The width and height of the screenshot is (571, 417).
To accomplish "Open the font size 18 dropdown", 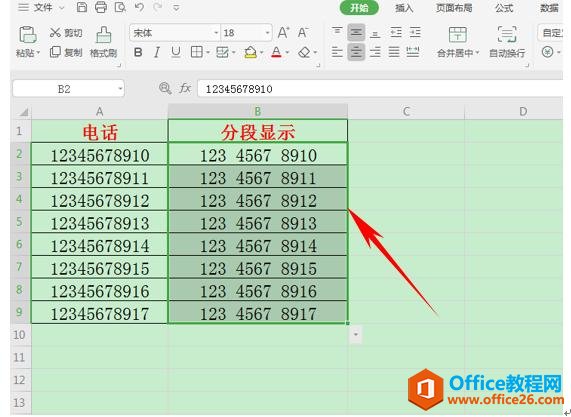I will 268,33.
